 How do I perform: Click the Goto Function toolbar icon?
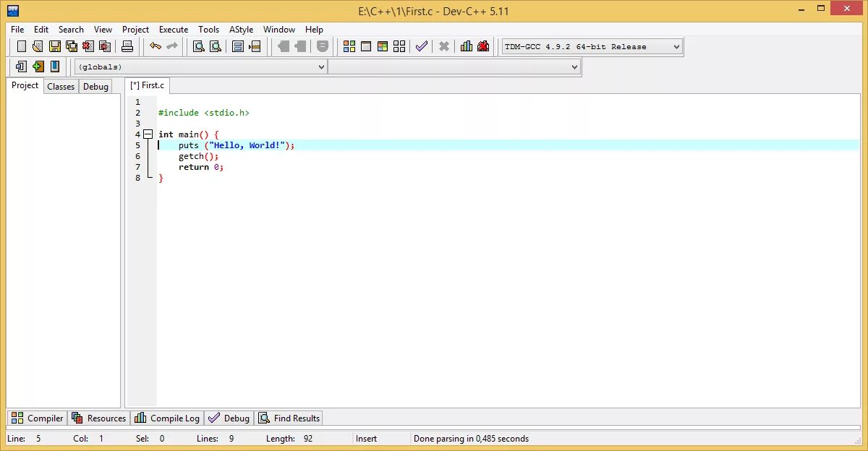[x=238, y=46]
